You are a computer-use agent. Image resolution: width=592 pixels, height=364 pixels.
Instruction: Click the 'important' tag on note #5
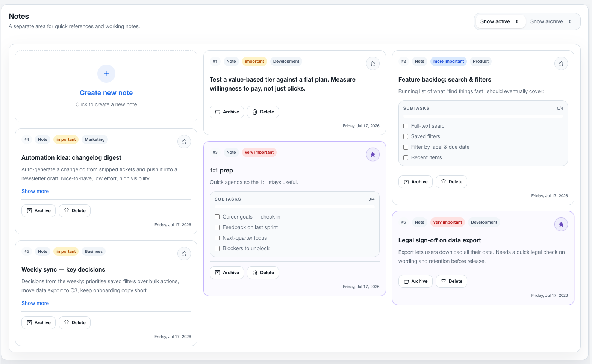66,252
